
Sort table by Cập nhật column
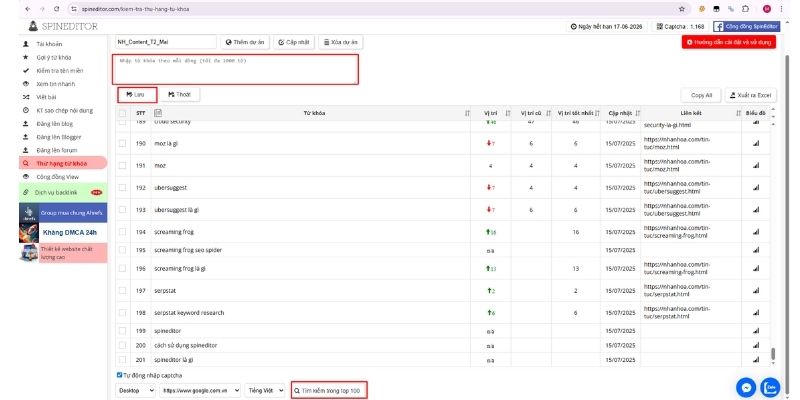click(x=637, y=113)
